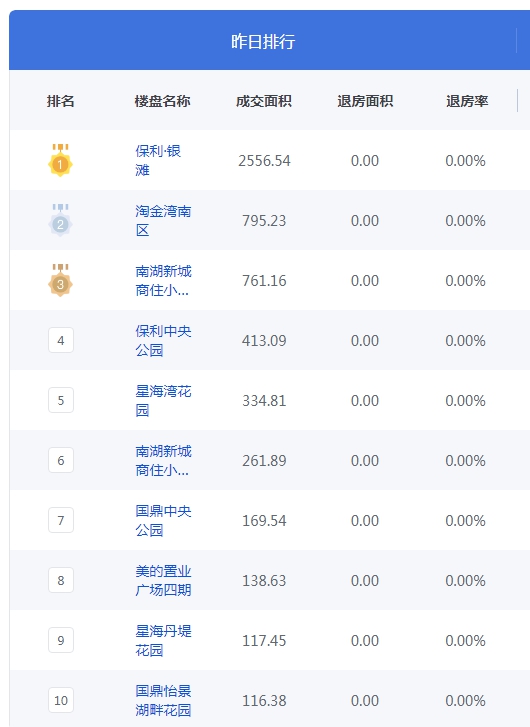Click the rank 10 number badge

[61, 700]
